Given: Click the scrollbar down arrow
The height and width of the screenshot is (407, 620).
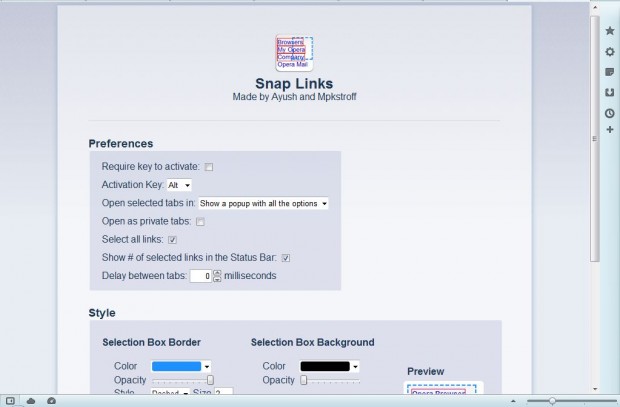Looking at the screenshot, I should pyautogui.click(x=595, y=389).
